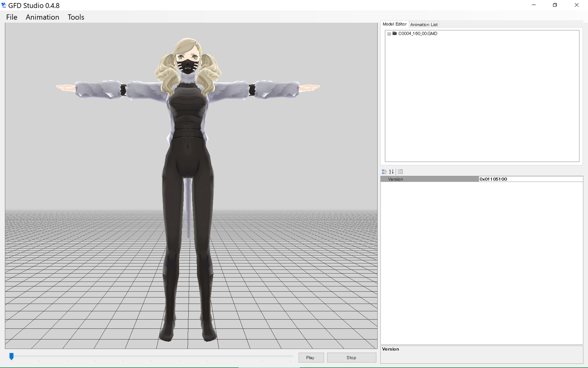
Task: Select the Version property row
Action: [x=481, y=179]
